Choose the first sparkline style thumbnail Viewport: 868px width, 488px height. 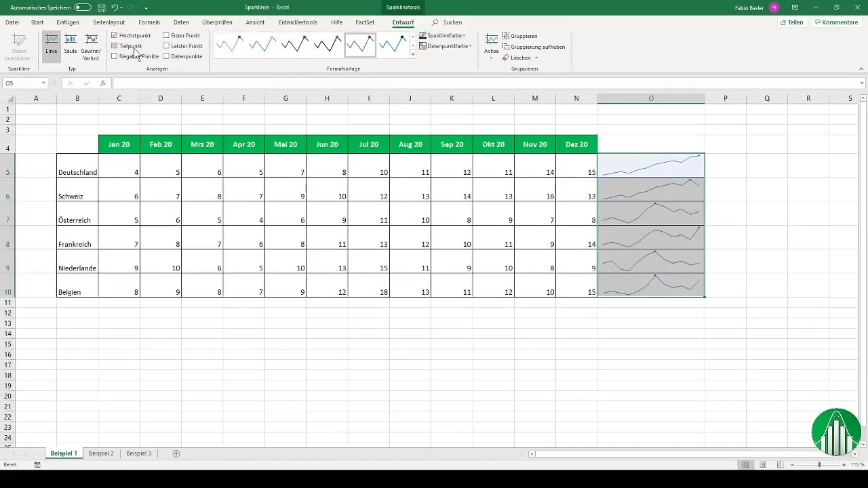[230, 45]
